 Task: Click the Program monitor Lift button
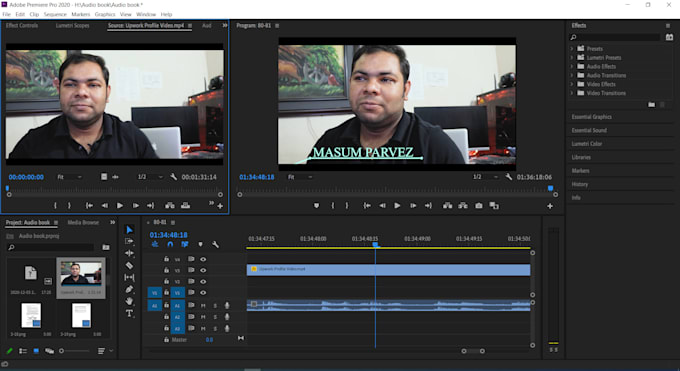tap(448, 206)
